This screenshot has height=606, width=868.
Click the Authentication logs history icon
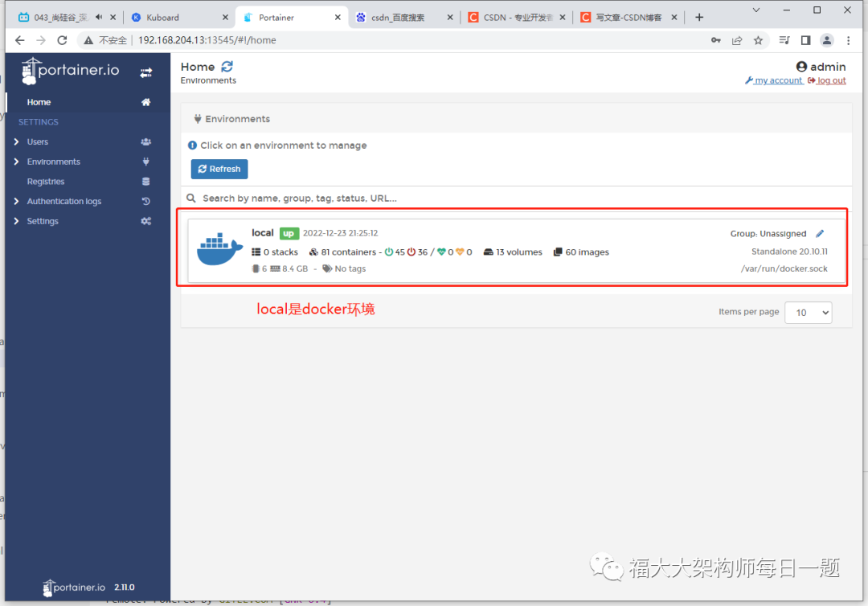146,202
